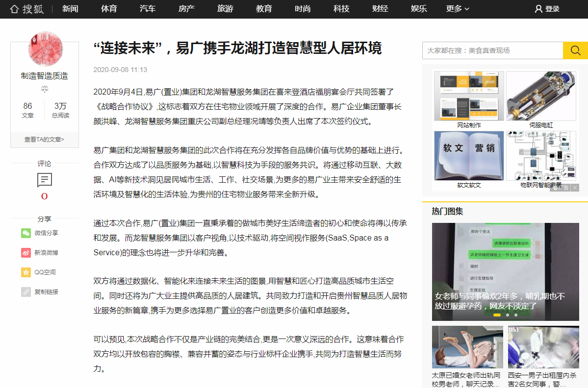Image resolution: width=588 pixels, height=388 pixels.
Task: Share to Sina Weibo icon
Action: 26,253
